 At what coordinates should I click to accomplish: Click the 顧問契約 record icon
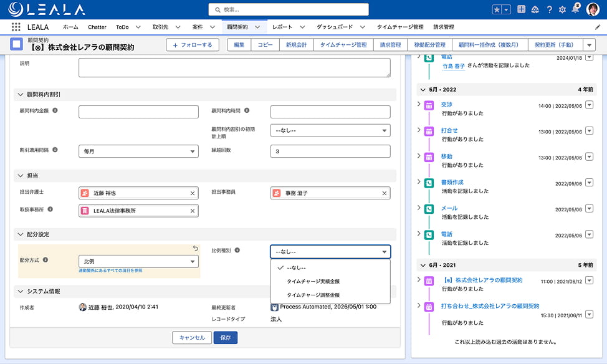[x=16, y=44]
